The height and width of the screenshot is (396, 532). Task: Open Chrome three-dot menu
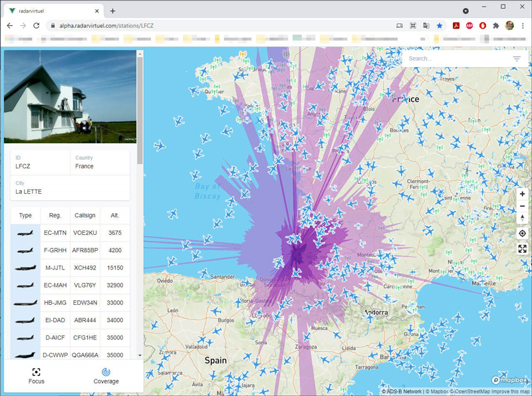[523, 25]
